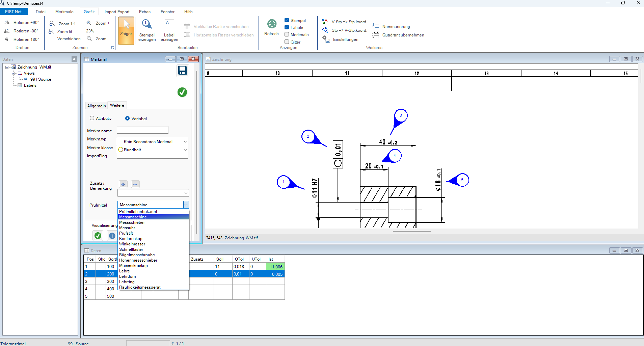Select Labels tree item
This screenshot has width=644, height=346.
click(30, 85)
